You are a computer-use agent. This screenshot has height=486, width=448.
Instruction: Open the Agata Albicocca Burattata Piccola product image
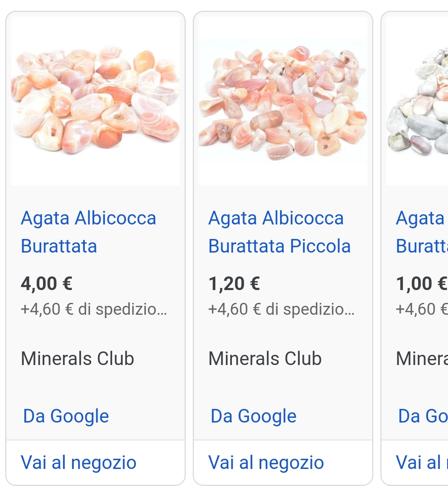(283, 101)
